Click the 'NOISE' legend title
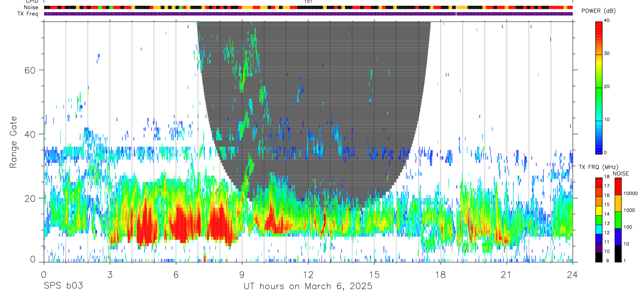The width and height of the screenshot is (644, 297). 621,173
